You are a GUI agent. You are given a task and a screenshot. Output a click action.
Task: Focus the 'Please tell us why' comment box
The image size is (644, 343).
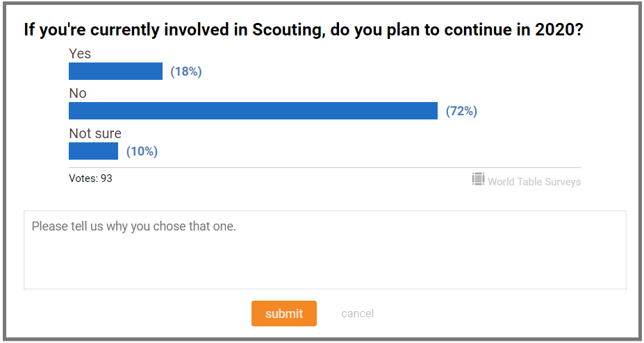coord(325,250)
